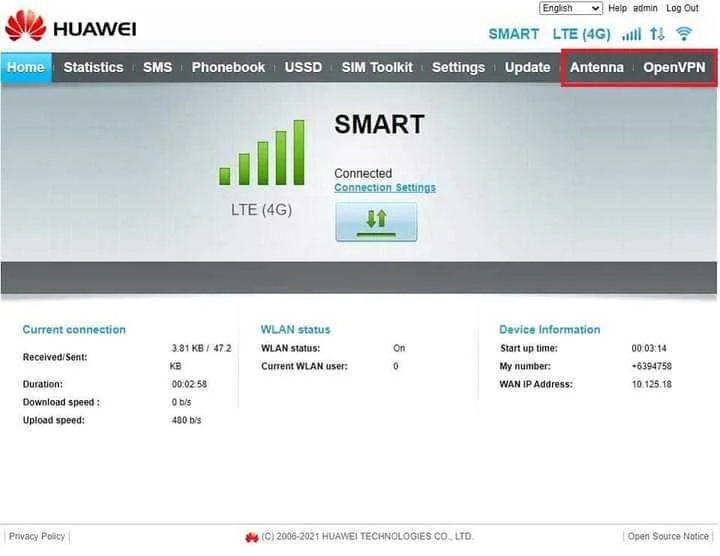
Task: Open the Antenna tab
Action: pos(597,67)
